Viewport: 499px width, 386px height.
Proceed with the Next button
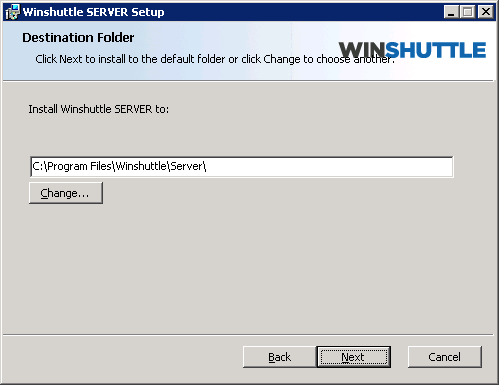[x=354, y=357]
